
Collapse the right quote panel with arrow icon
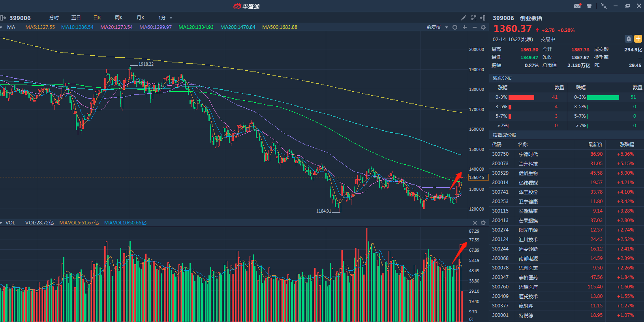click(483, 18)
